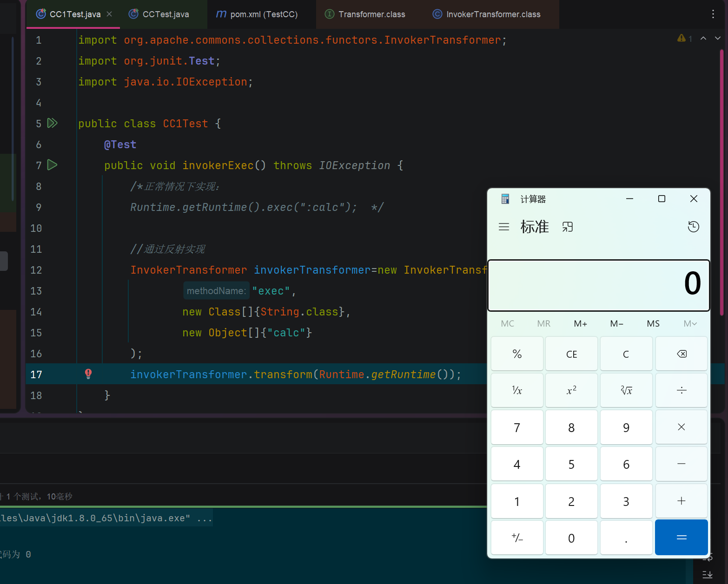Screen dimensions: 728x584
Task: Click the breakpoint bulb on line 17
Action: pyautogui.click(x=88, y=374)
